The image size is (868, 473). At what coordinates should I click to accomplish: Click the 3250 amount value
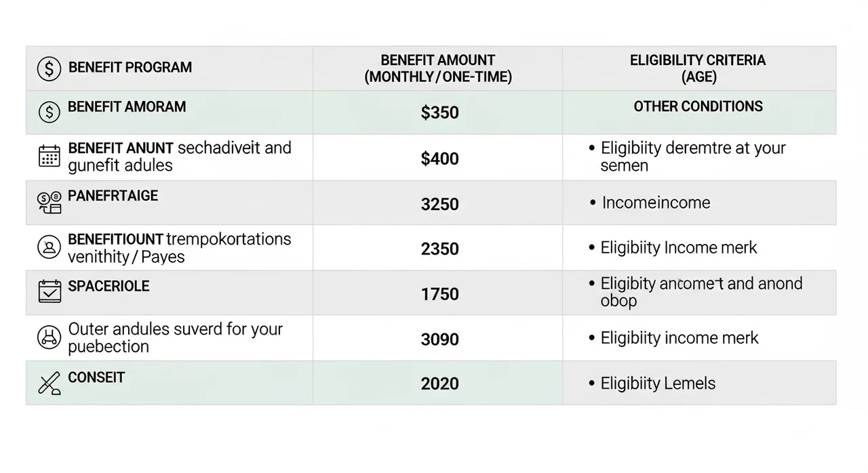pyautogui.click(x=439, y=204)
